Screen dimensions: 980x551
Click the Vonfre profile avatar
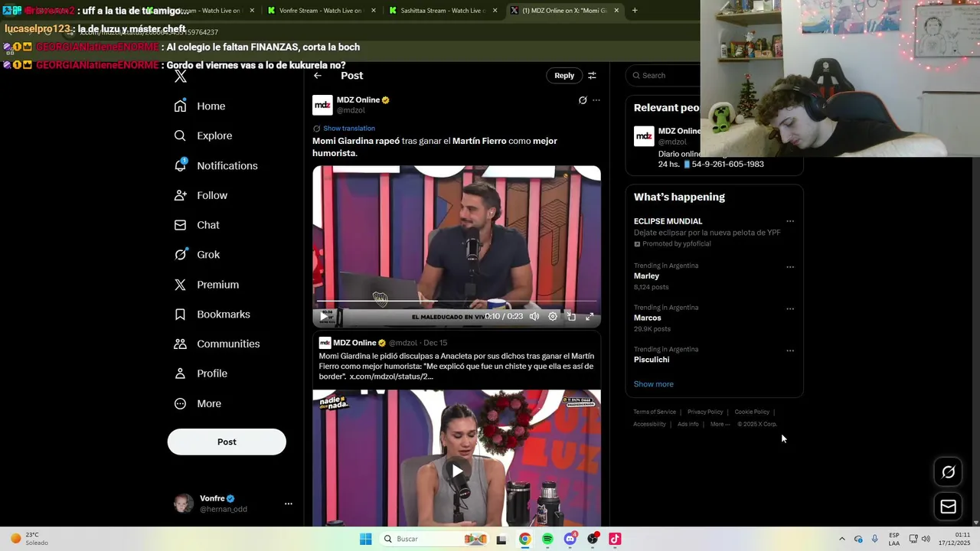[x=184, y=504]
